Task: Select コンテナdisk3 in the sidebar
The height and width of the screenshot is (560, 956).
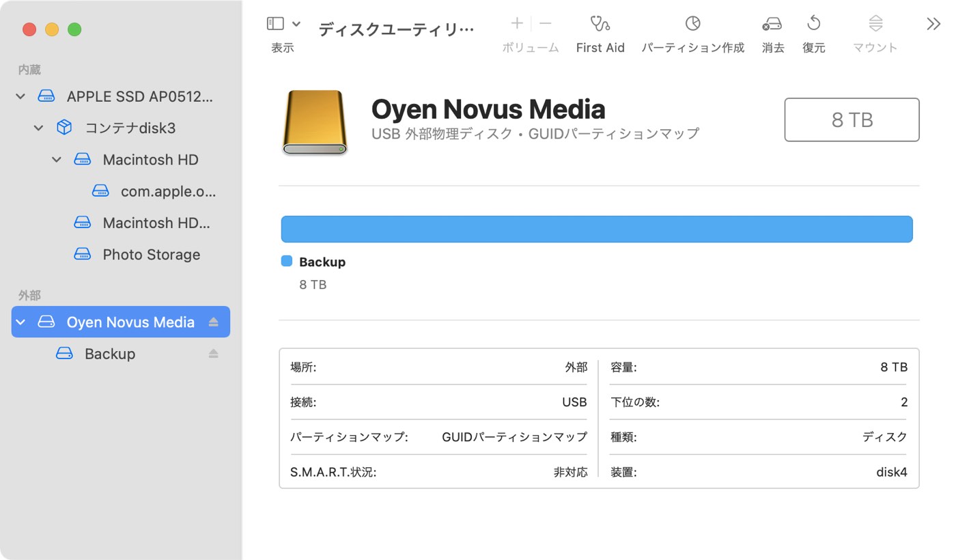Action: [130, 128]
